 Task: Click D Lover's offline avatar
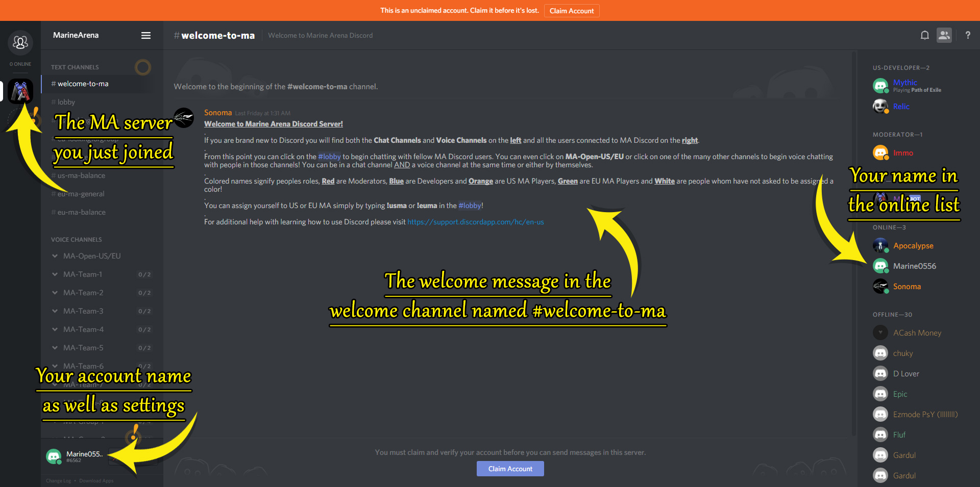(x=880, y=373)
